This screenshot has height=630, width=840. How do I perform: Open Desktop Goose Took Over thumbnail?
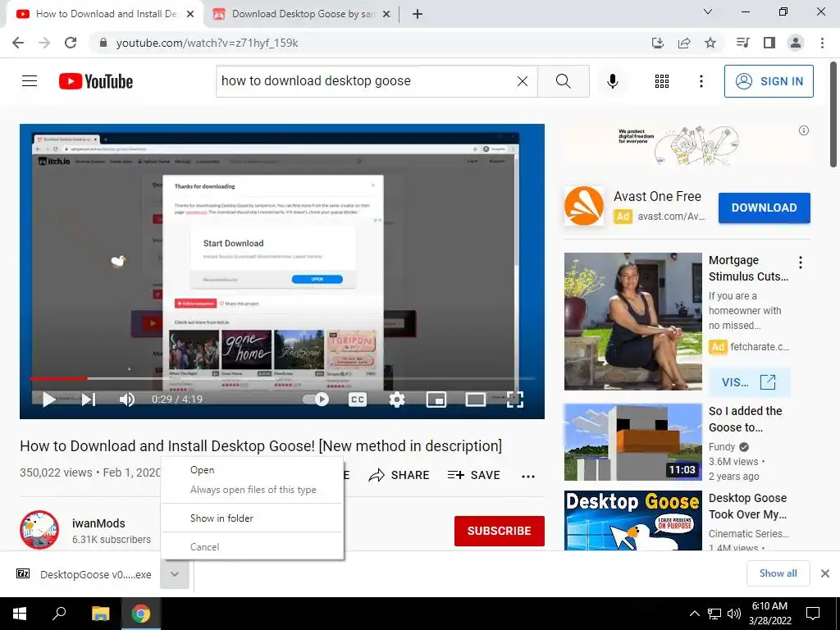[632, 520]
